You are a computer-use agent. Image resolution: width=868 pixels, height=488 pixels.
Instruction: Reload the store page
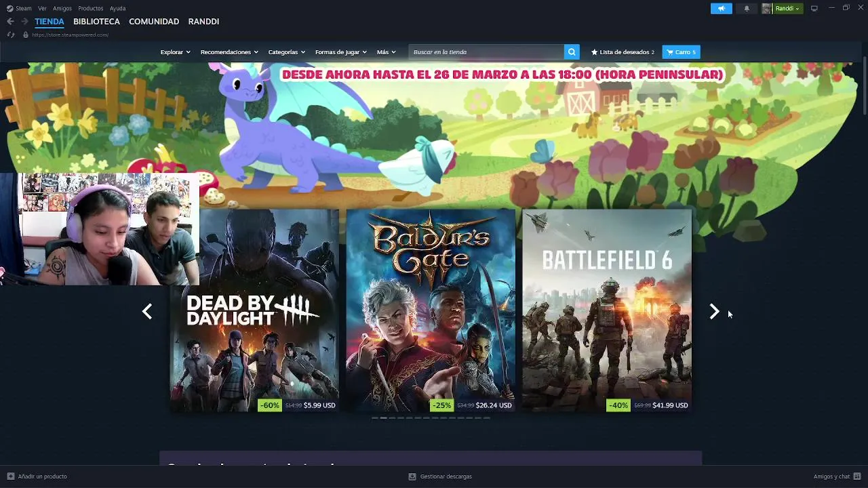click(x=10, y=35)
